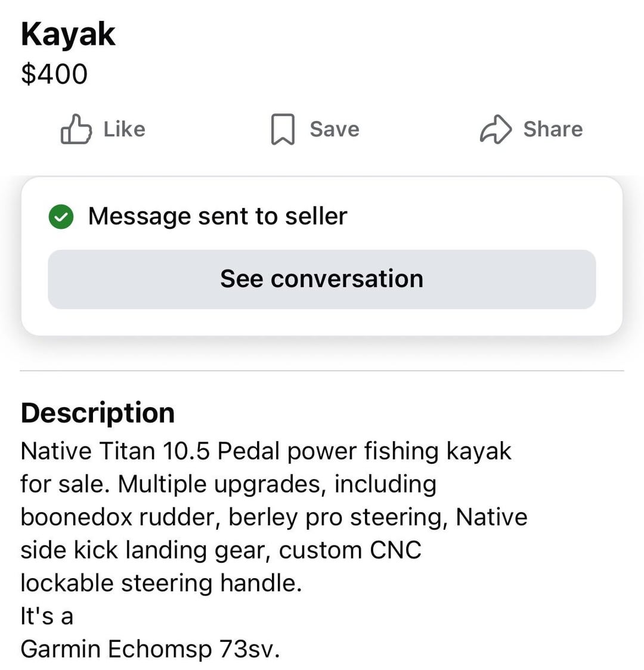The image size is (644, 670).
Task: Click the Kayak listing title
Action: pyautogui.click(x=67, y=34)
